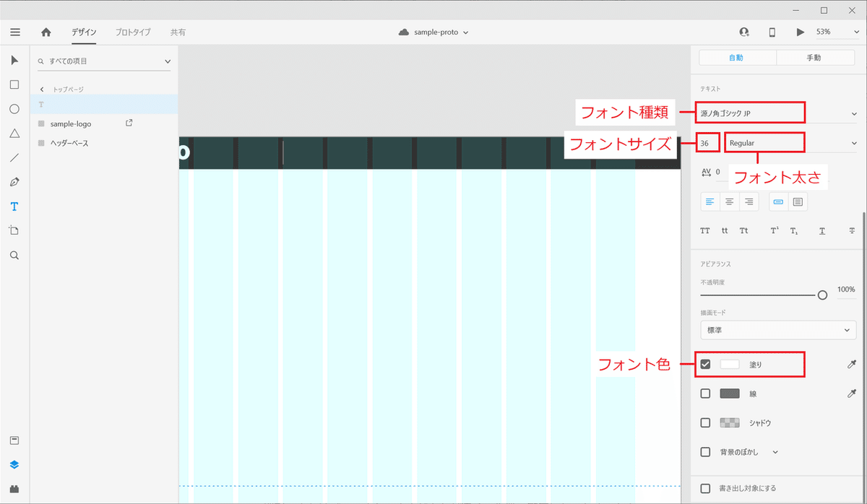Open the white fill color swatch
The width and height of the screenshot is (867, 504).
(730, 365)
